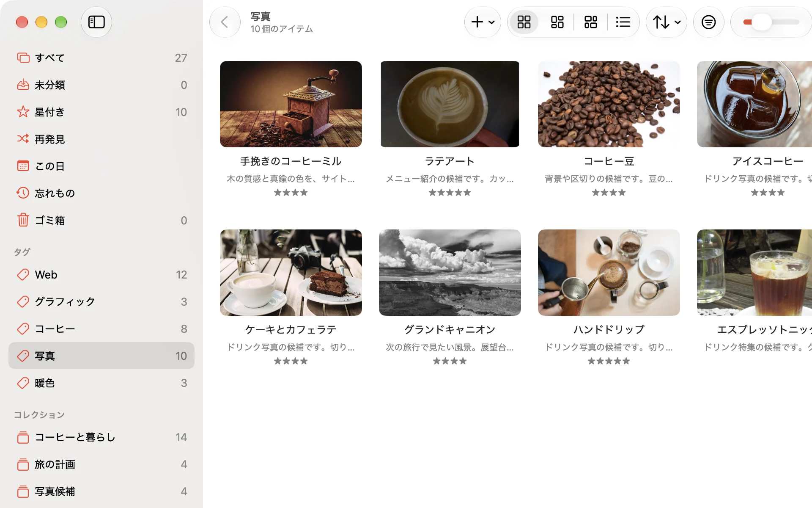Open この日 calendar section
Viewport: 812px width, 508px height.
point(101,166)
